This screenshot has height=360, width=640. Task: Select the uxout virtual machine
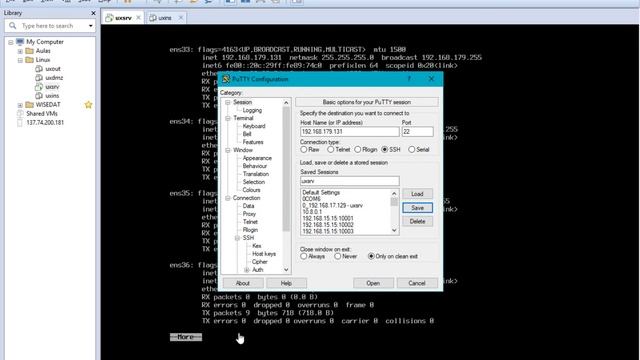click(x=53, y=69)
